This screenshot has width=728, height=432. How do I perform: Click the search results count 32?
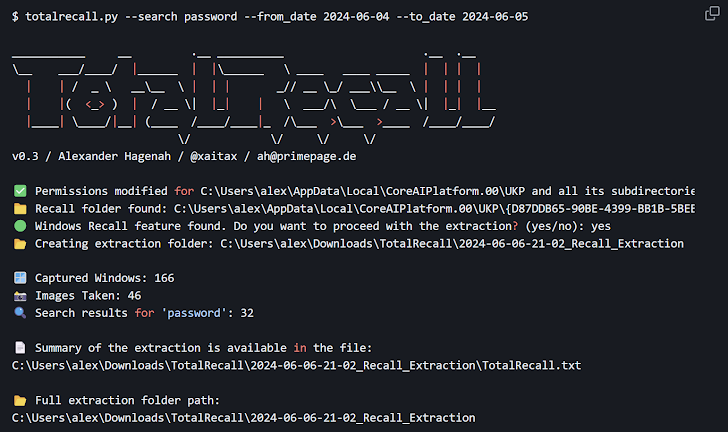pos(247,313)
